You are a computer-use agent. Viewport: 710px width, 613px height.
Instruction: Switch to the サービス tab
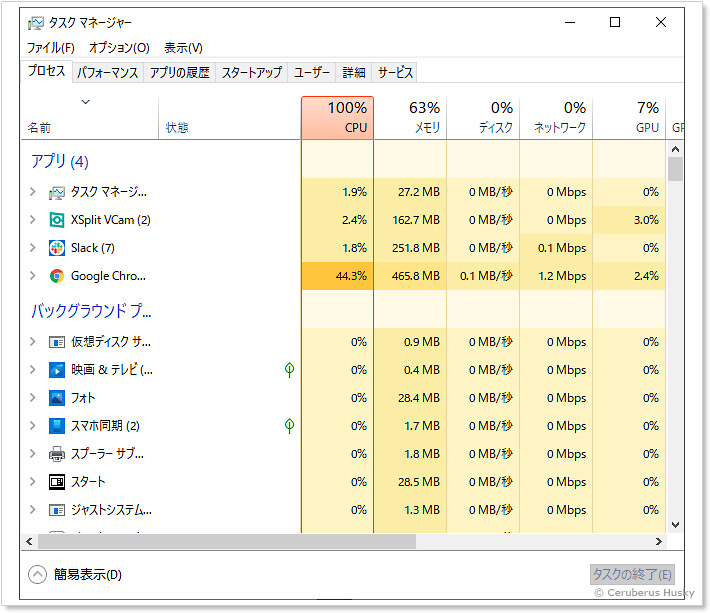(x=395, y=72)
